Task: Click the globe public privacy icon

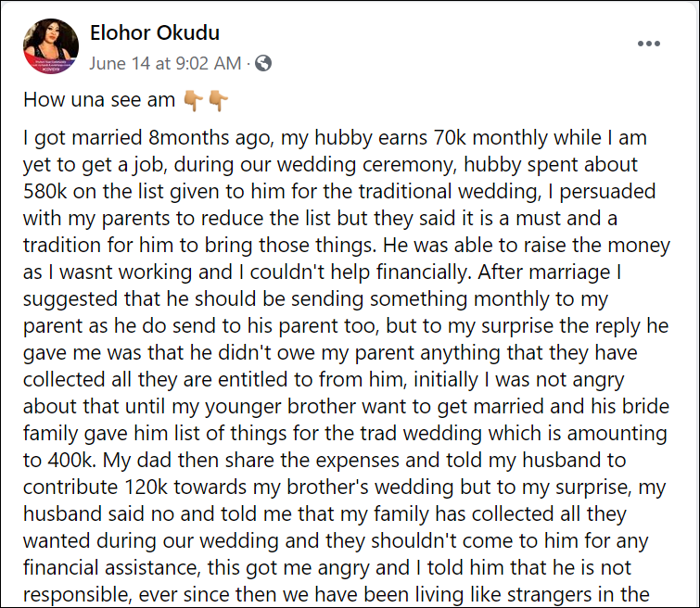Action: pyautogui.click(x=263, y=63)
